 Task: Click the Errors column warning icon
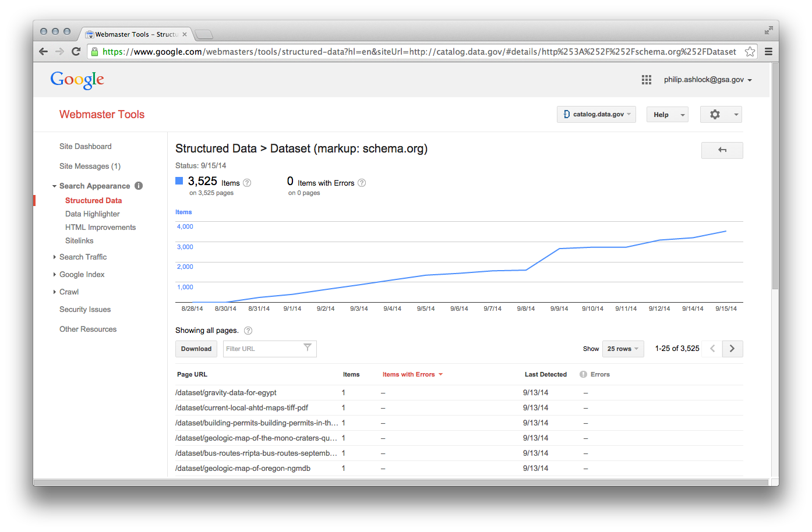583,374
